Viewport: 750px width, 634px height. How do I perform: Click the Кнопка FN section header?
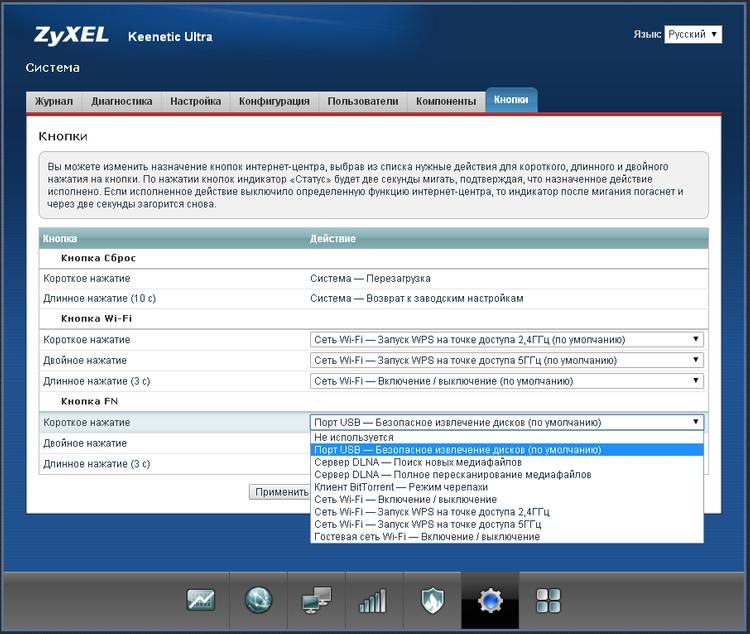(x=89, y=401)
